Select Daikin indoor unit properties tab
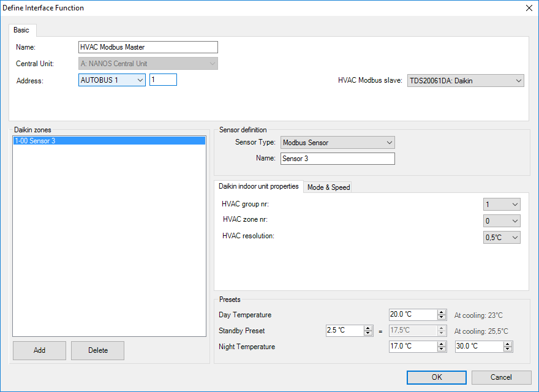 [x=258, y=186]
